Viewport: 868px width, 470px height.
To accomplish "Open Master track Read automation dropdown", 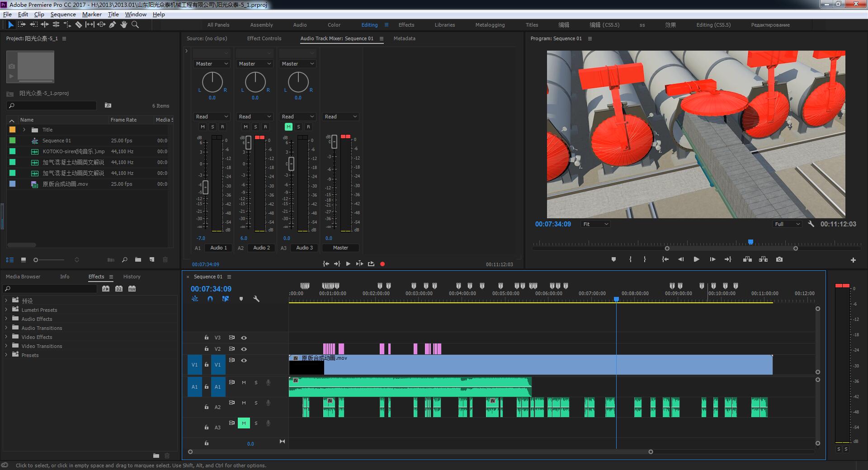I will tap(340, 117).
